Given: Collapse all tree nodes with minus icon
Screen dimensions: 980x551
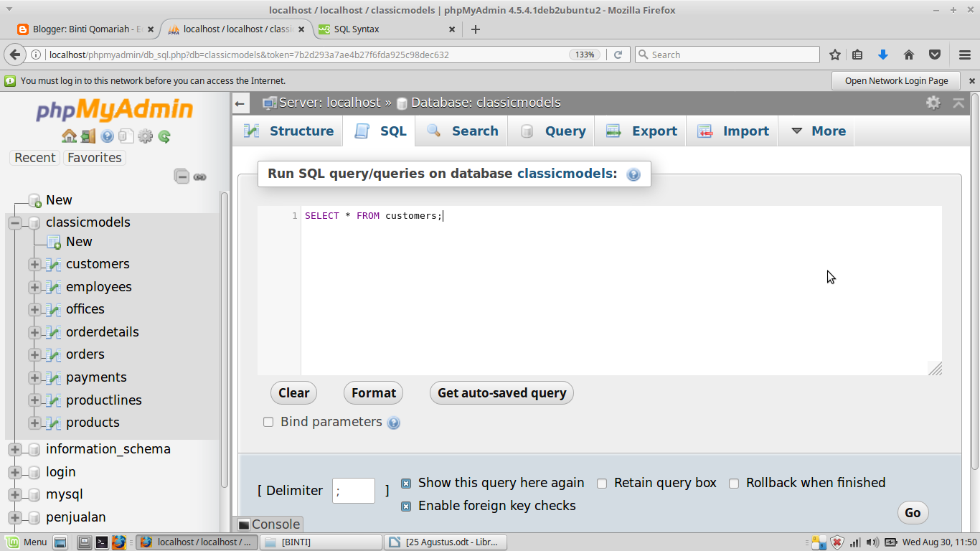Looking at the screenshot, I should (182, 176).
